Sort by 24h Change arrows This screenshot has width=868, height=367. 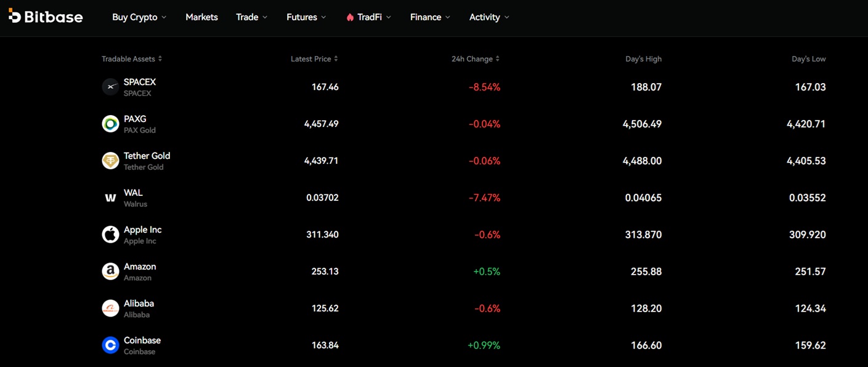click(498, 59)
